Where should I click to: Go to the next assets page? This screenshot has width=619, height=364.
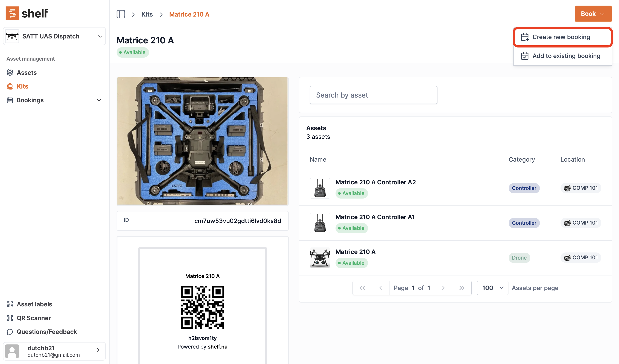[x=443, y=288]
